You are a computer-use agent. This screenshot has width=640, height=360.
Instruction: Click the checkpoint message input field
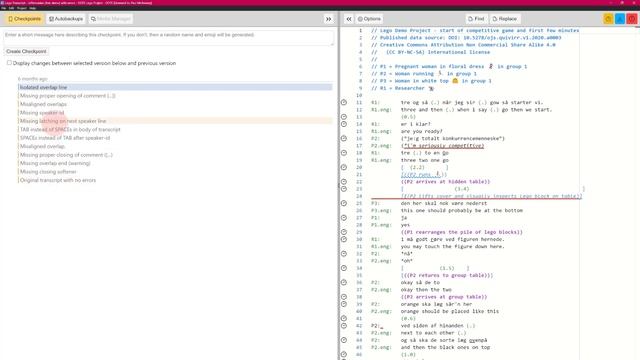(x=169, y=38)
